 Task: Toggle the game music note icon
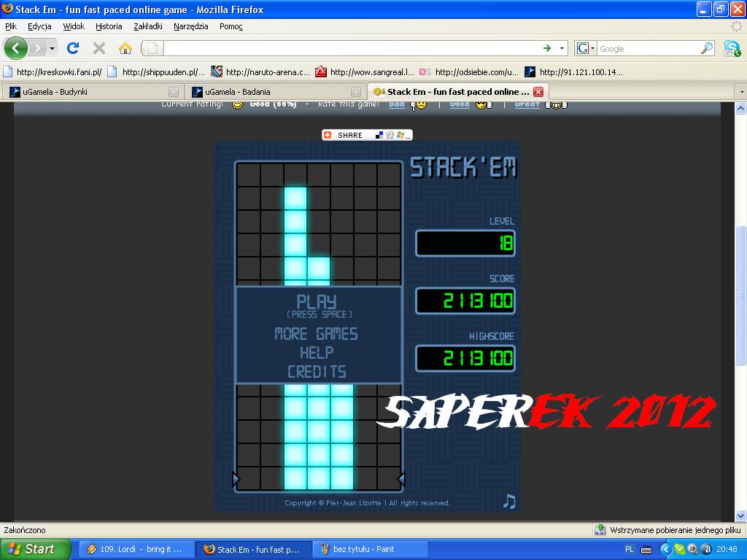click(x=509, y=501)
